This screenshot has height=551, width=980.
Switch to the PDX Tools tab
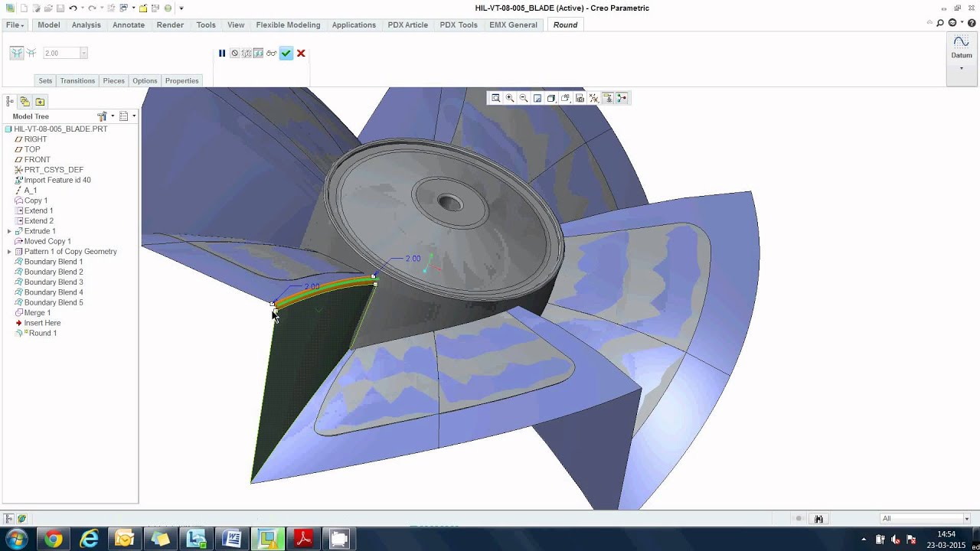pyautogui.click(x=459, y=24)
